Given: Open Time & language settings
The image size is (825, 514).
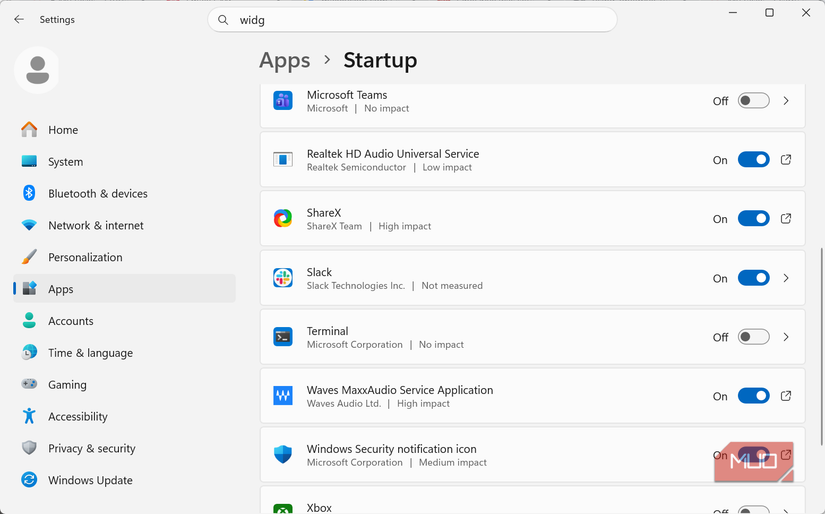Looking at the screenshot, I should (x=125, y=353).
